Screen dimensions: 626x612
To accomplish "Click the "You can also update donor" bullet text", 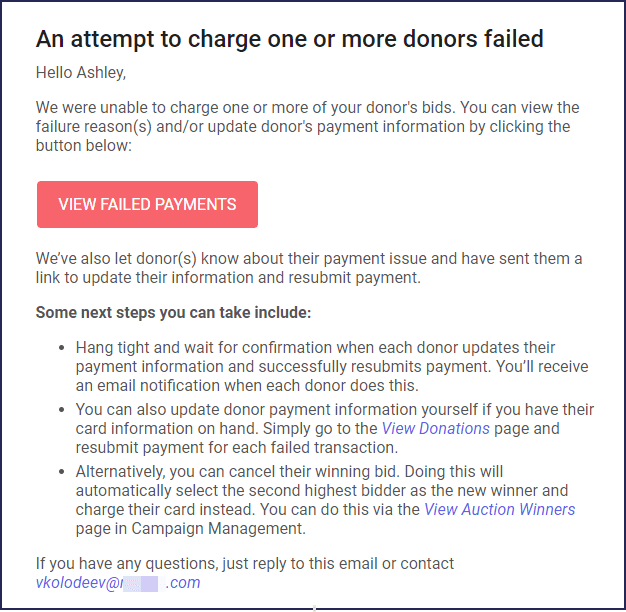I will pos(334,410).
